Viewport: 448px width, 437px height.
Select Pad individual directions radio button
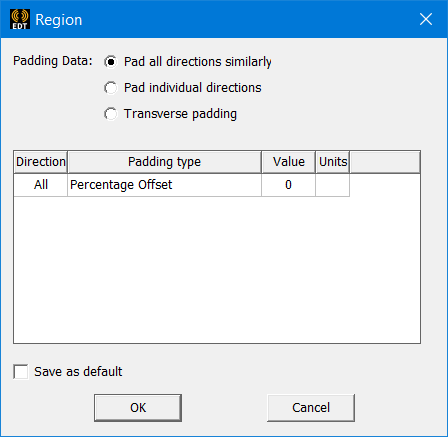click(111, 88)
